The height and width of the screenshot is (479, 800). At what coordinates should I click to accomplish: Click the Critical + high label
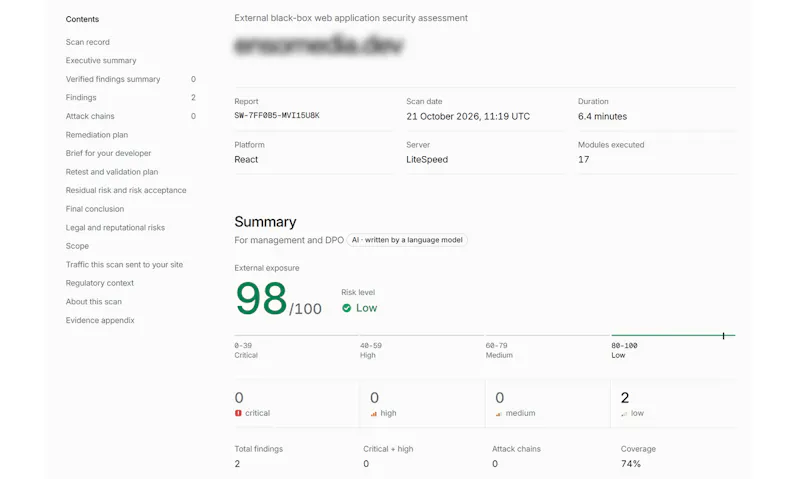coord(388,449)
